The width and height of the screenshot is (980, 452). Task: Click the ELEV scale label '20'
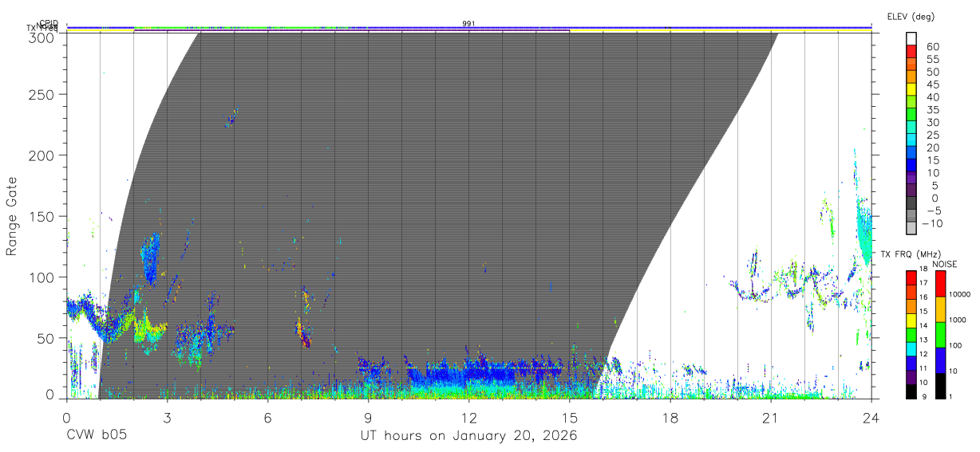[932, 148]
